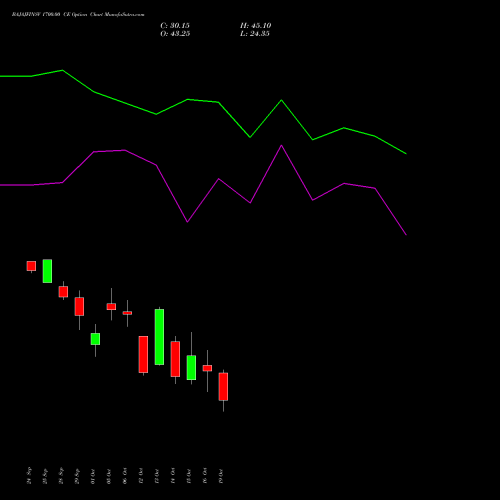The image size is (500, 500).
Task: Click the 28 Sep date axis label
Action: point(61,476)
